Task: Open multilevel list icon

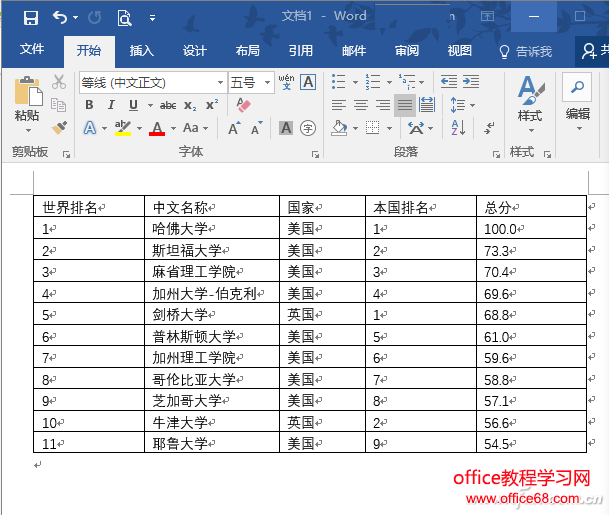Action: (407, 82)
